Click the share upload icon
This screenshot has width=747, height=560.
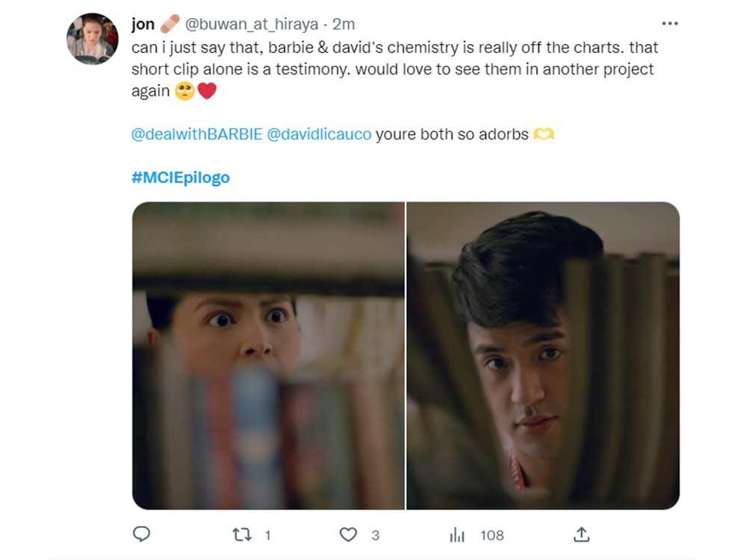point(582,534)
